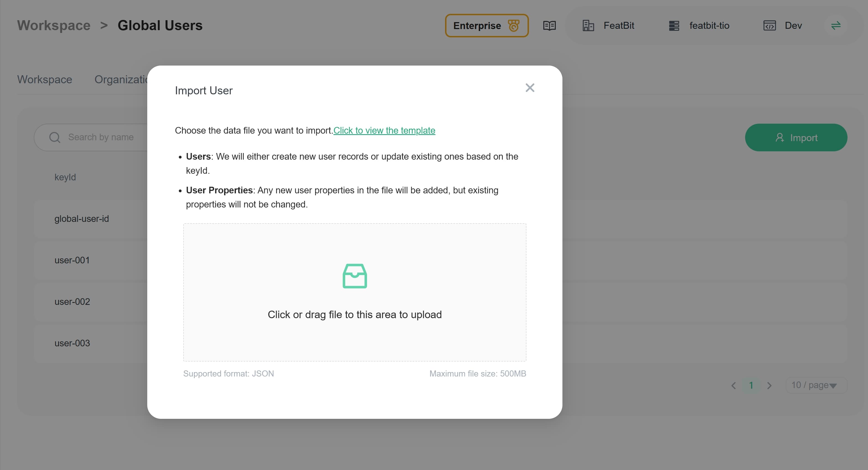This screenshot has height=470, width=868.
Task: Click the switch arrows icon
Action: coord(836,25)
